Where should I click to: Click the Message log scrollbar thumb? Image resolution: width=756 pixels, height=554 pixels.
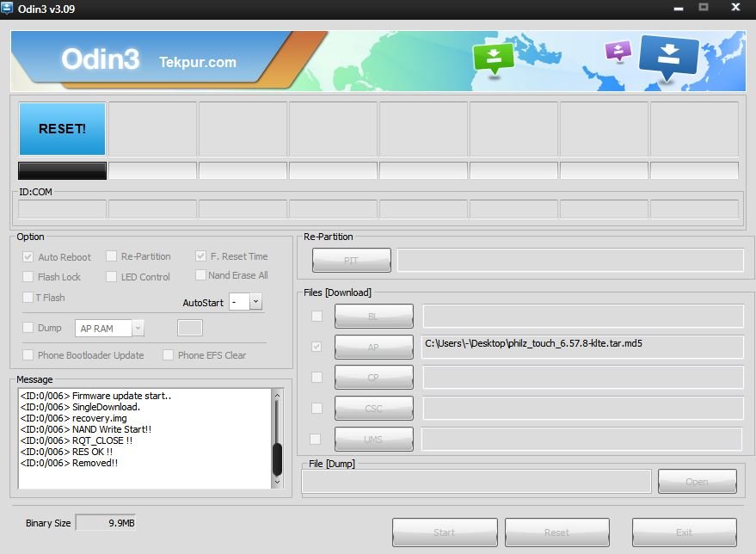click(277, 459)
